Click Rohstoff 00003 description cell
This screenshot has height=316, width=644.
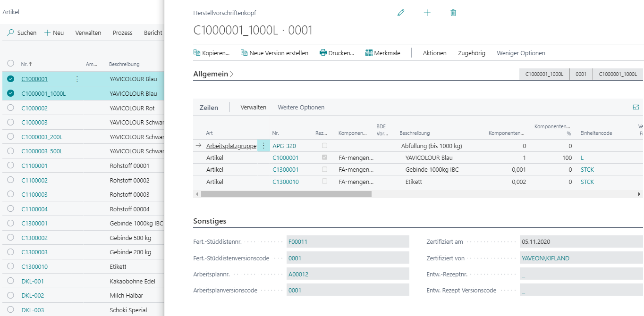pyautogui.click(x=129, y=194)
